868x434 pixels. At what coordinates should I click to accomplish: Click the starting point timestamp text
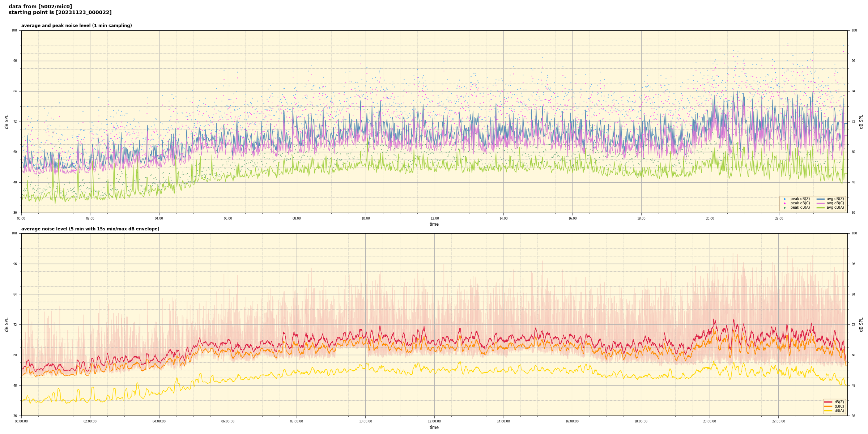(60, 13)
